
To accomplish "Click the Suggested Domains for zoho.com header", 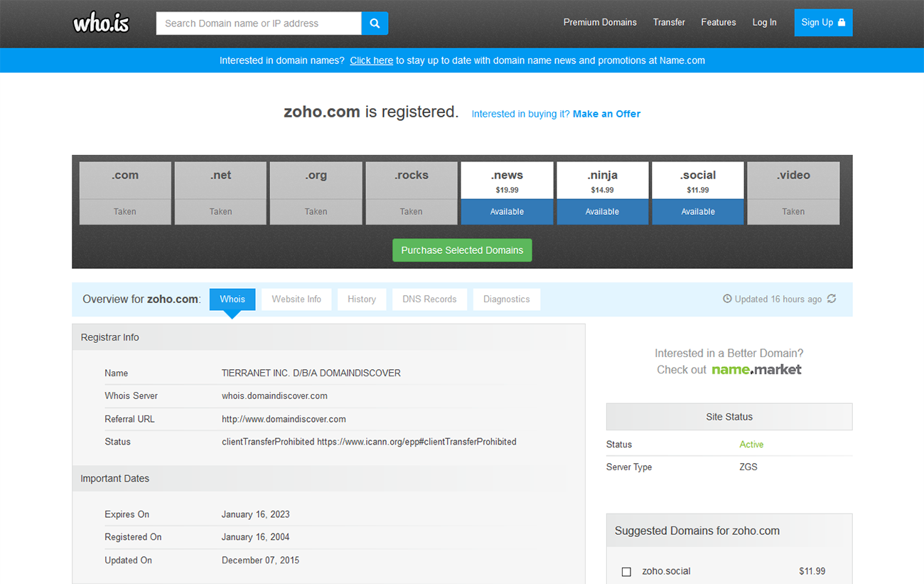I will point(729,531).
